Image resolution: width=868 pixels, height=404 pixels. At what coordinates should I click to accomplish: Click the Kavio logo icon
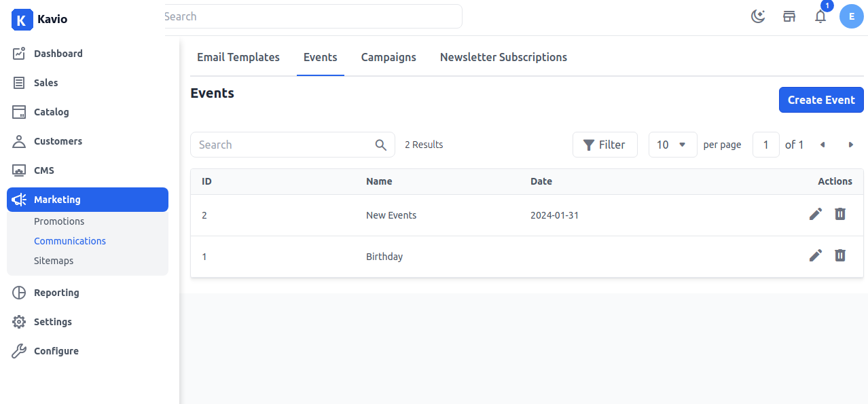(x=22, y=19)
